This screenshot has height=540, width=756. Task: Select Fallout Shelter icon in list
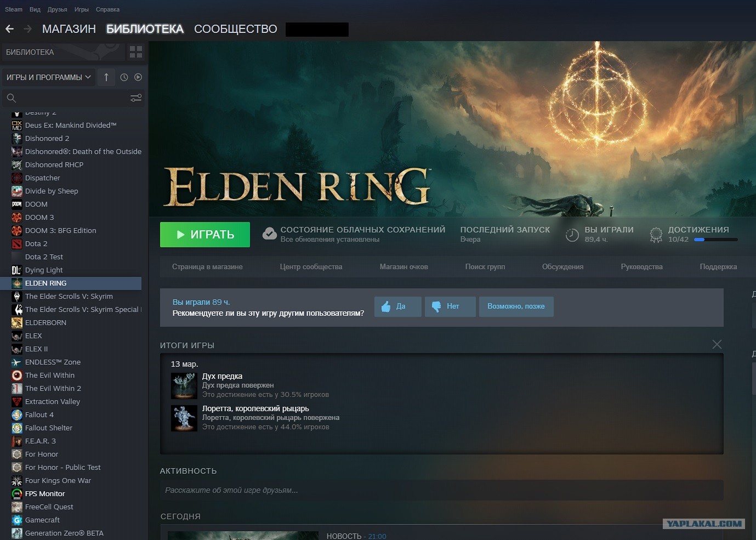[17, 428]
